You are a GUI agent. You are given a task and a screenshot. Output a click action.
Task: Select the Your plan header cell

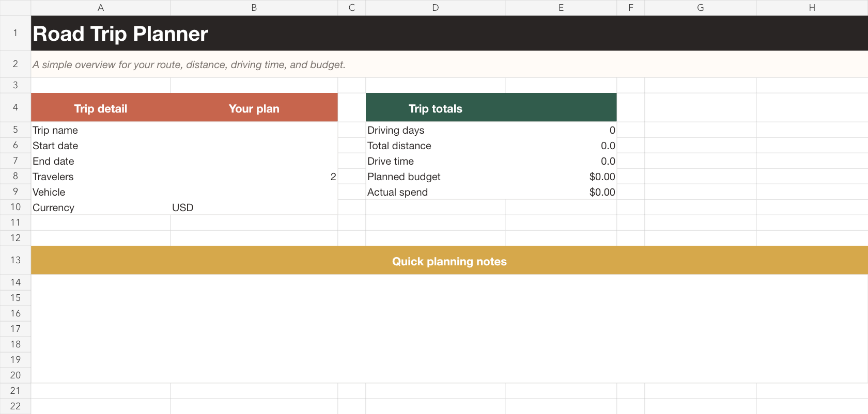254,108
